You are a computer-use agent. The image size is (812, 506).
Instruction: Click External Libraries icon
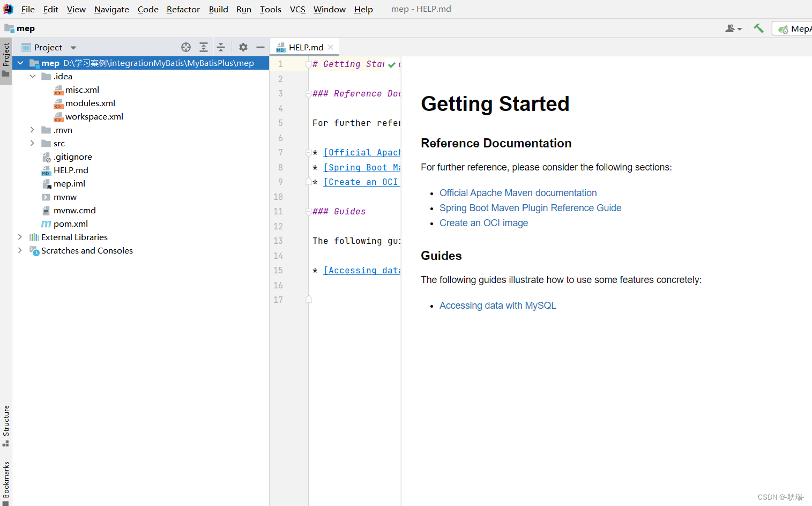(34, 237)
